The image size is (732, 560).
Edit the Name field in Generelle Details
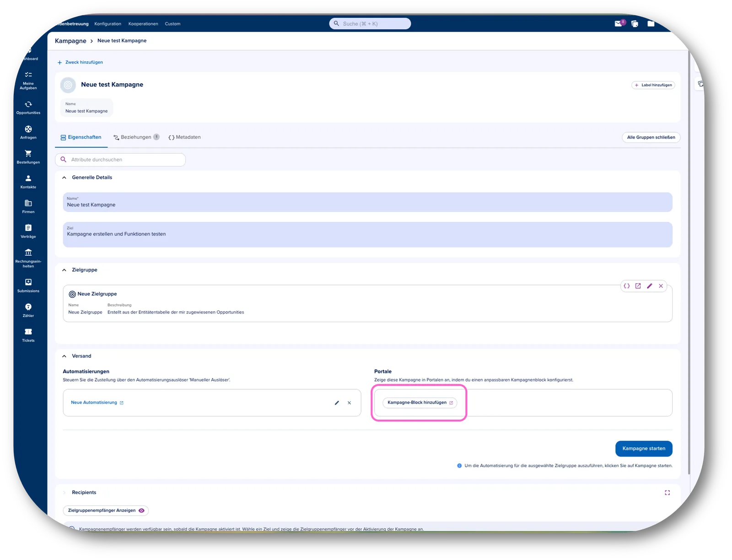(x=367, y=202)
